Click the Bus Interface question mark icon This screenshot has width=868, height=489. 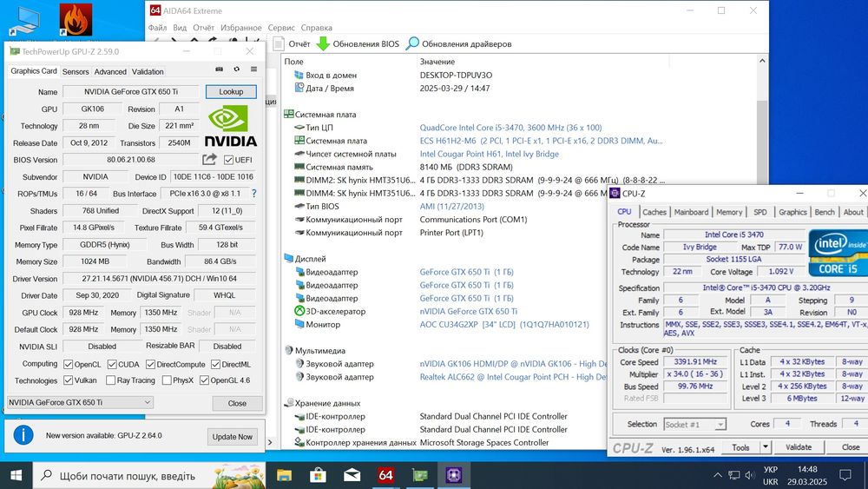pyautogui.click(x=254, y=194)
